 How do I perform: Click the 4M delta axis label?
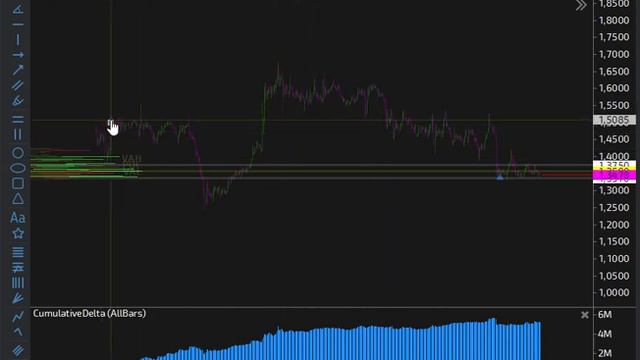tap(605, 334)
